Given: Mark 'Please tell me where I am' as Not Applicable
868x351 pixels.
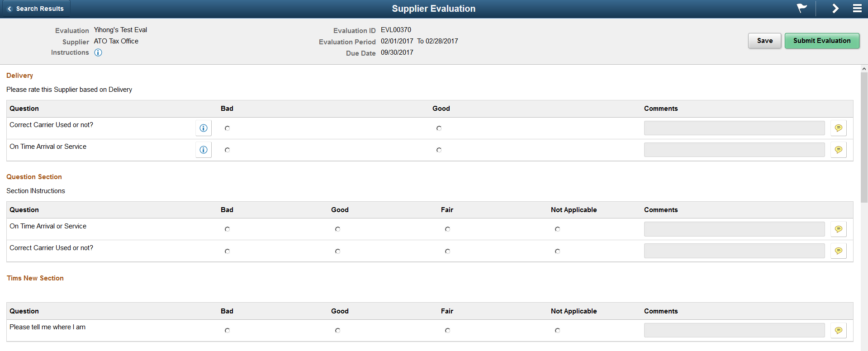Looking at the screenshot, I should (557, 330).
